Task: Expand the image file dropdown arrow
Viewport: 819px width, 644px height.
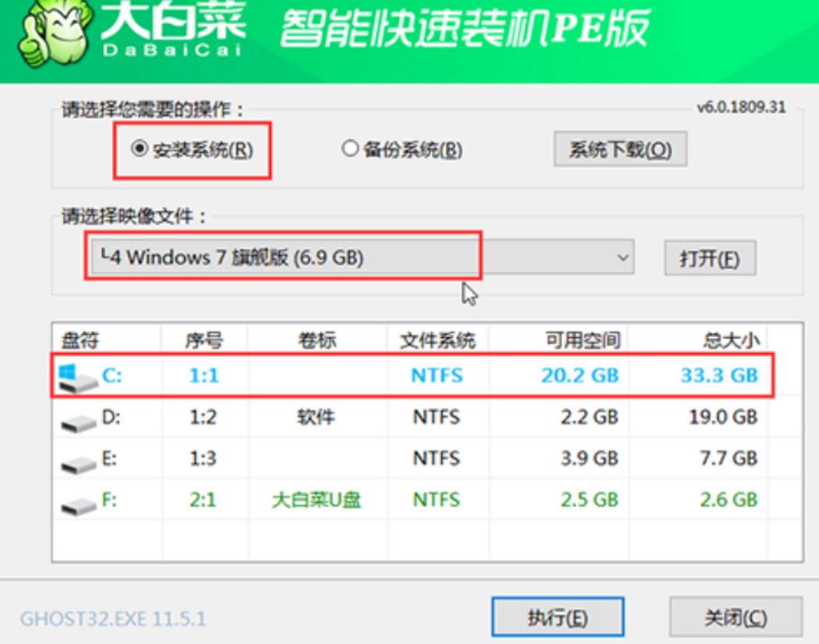Action: click(x=622, y=258)
